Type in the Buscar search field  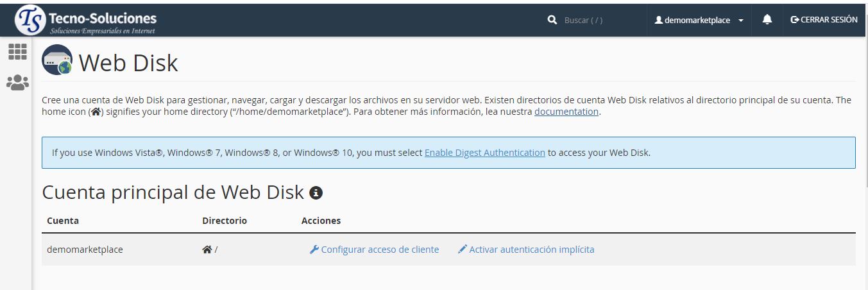(597, 21)
